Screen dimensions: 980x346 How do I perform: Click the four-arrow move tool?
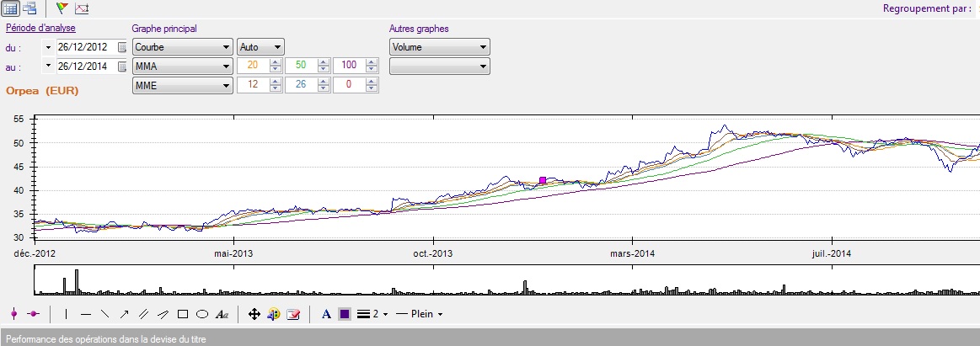254,314
